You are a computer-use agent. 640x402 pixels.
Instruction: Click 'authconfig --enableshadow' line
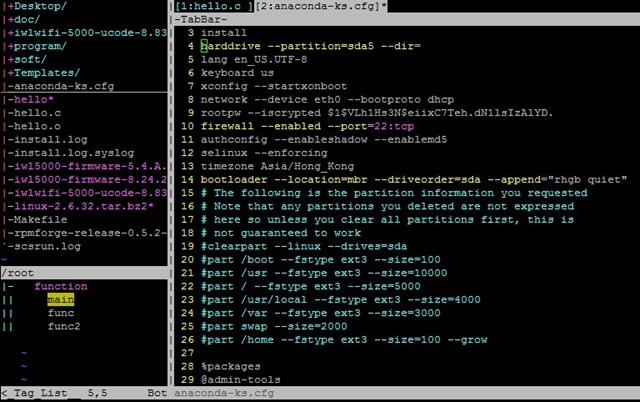(324, 140)
